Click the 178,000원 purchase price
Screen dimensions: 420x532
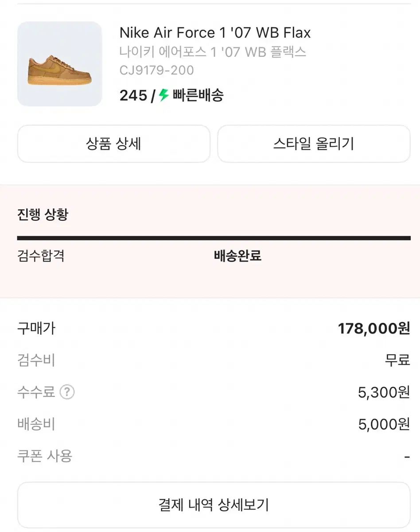pos(373,329)
